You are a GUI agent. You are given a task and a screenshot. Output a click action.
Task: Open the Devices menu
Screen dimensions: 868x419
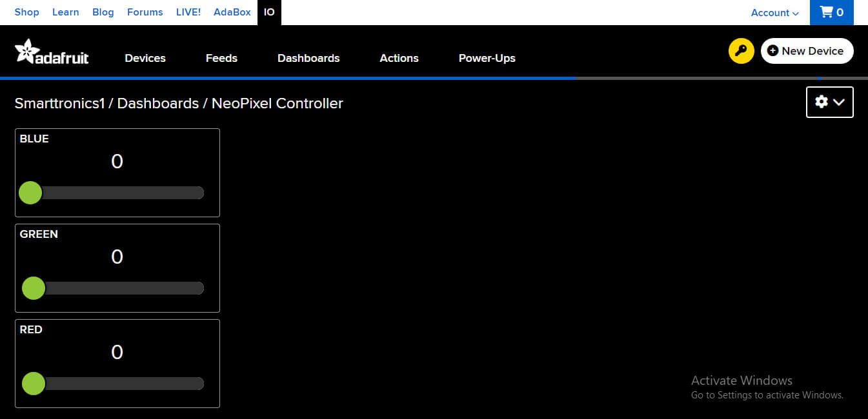[145, 58]
